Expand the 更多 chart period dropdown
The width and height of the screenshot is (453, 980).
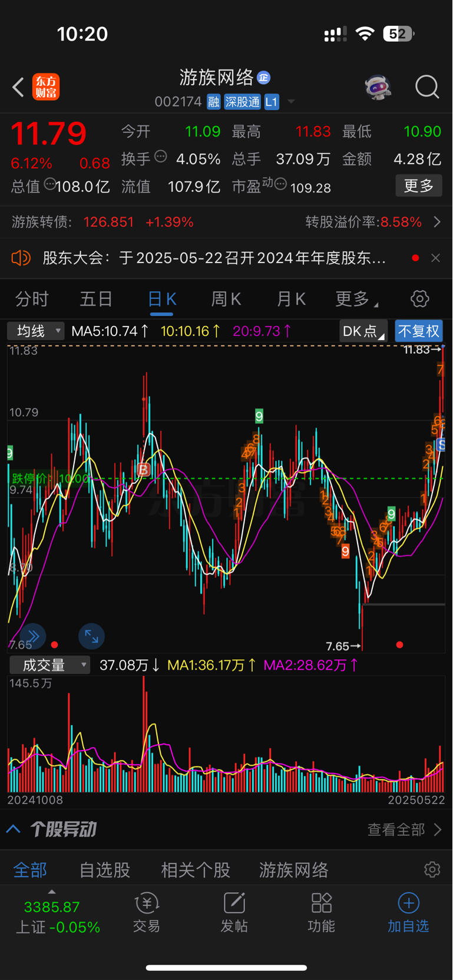[356, 299]
